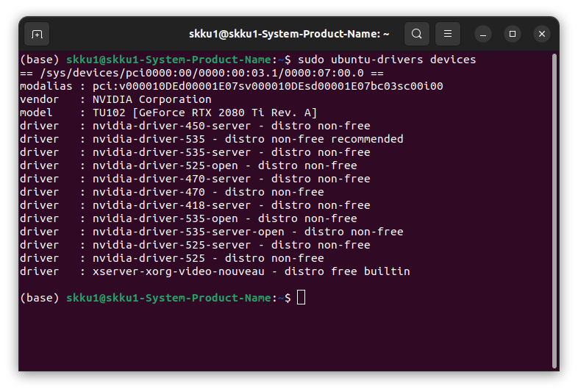This screenshot has width=578, height=392.
Task: Click the nvidia-driver-525-server line
Action: tap(195, 245)
